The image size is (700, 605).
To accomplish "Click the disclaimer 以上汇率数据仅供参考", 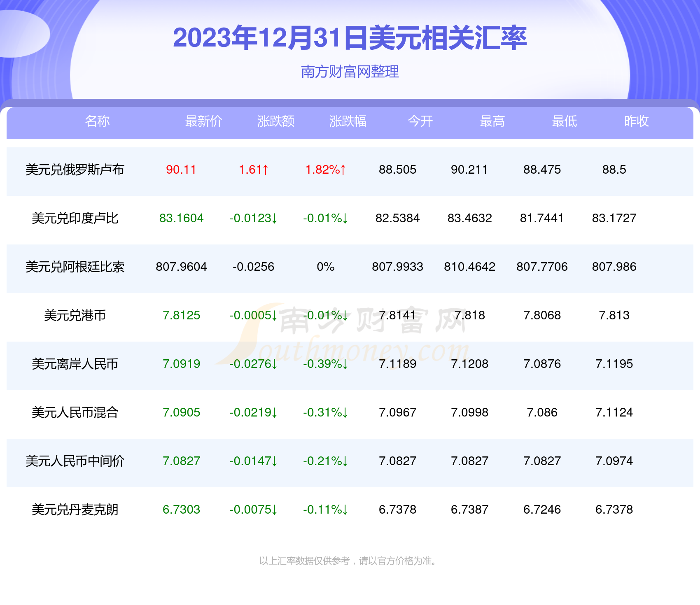I will (x=305, y=561).
